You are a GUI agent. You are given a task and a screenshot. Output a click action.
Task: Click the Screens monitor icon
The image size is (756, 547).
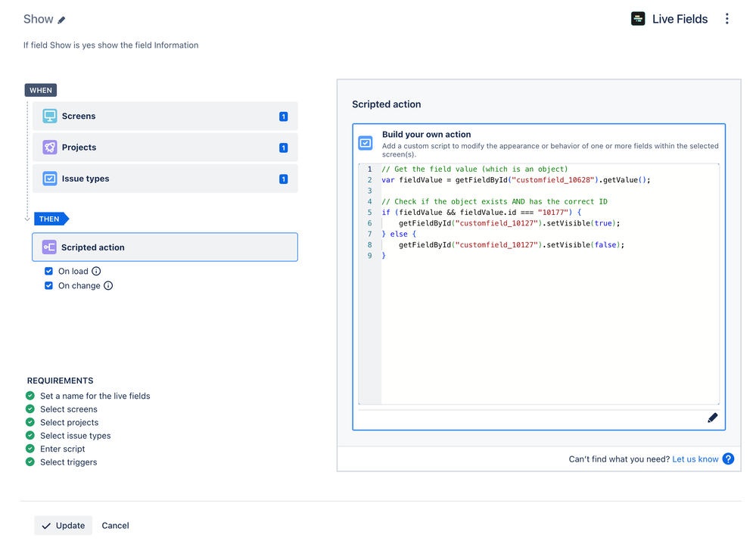coord(50,117)
